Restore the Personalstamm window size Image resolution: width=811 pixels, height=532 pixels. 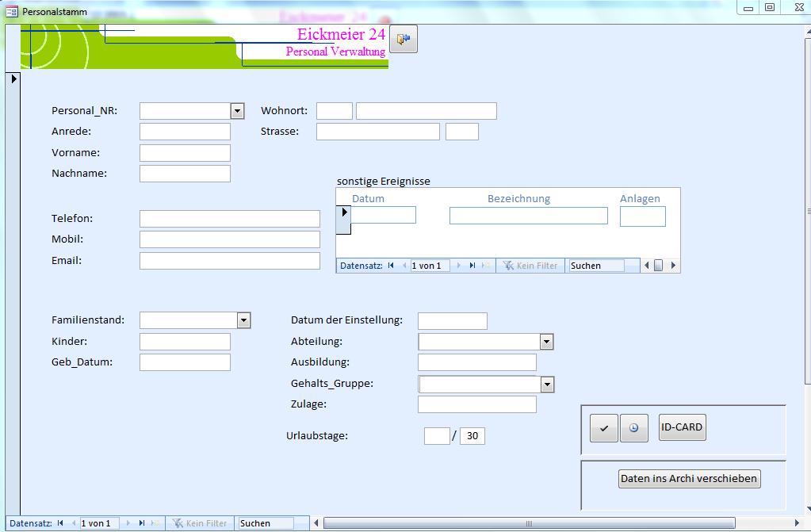[x=770, y=7]
